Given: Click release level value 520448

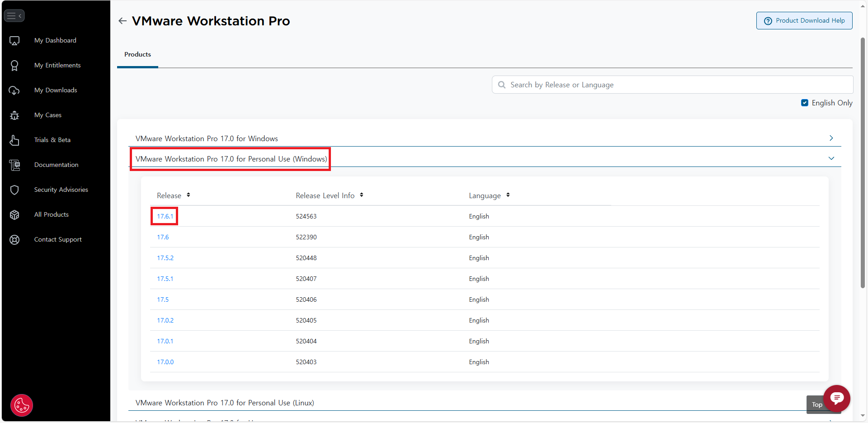Looking at the screenshot, I should (x=306, y=258).
